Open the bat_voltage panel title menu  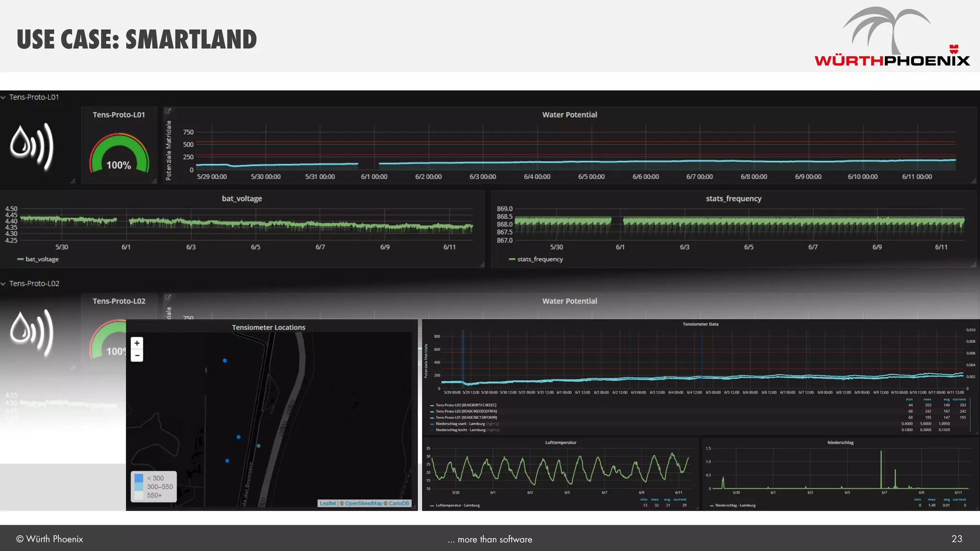pos(242,198)
